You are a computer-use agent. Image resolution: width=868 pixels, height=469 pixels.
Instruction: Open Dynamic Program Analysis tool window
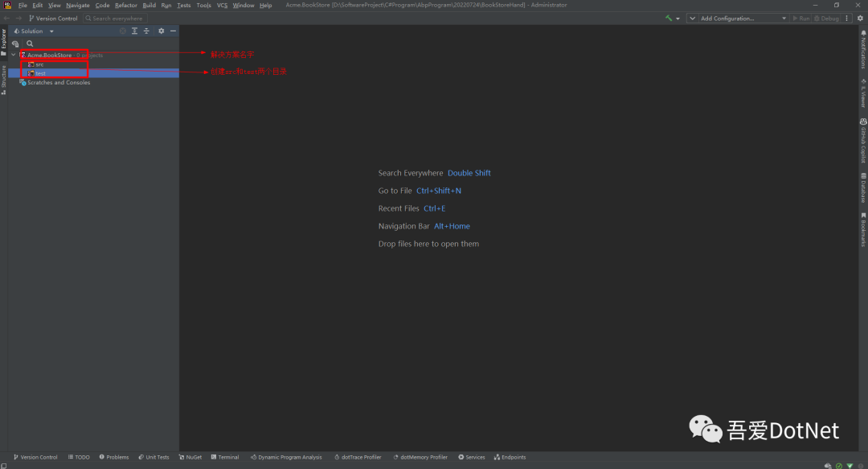(286, 458)
